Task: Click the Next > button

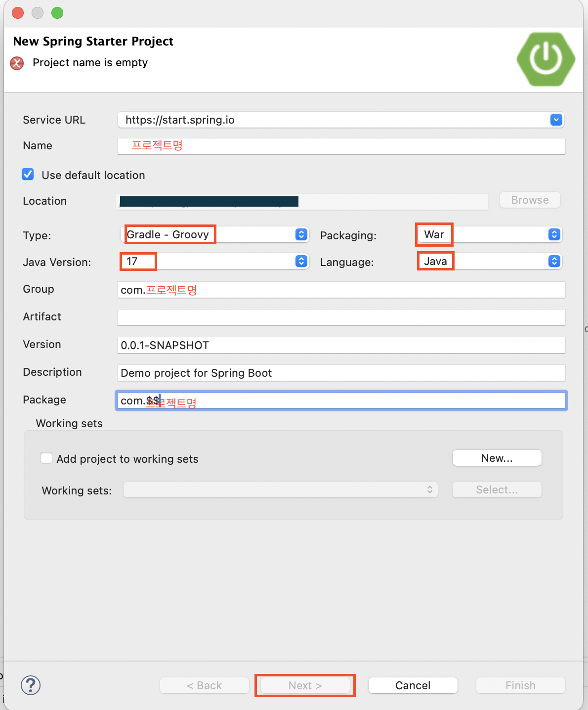Action: (x=305, y=685)
